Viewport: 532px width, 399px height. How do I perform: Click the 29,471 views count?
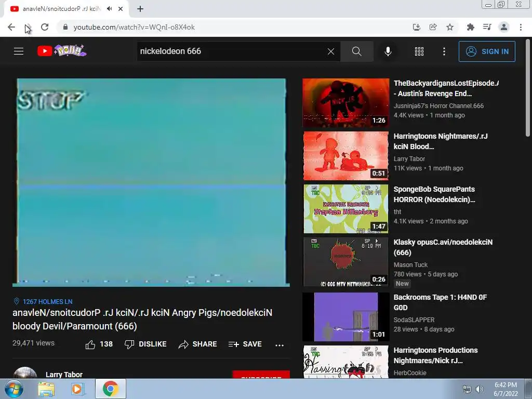[34, 343]
